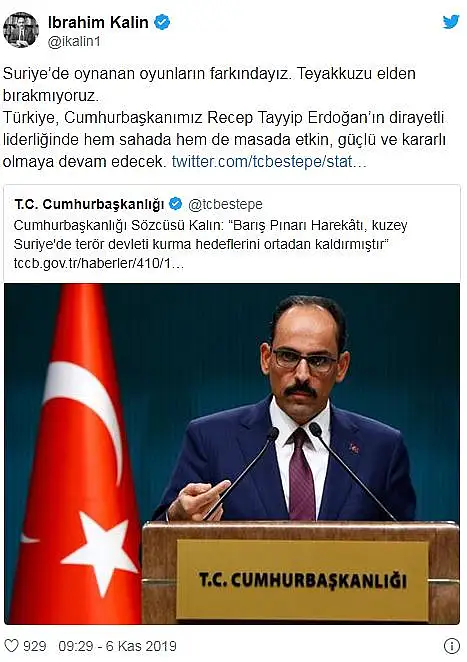Open the @ikalin1 handle

[x=74, y=42]
